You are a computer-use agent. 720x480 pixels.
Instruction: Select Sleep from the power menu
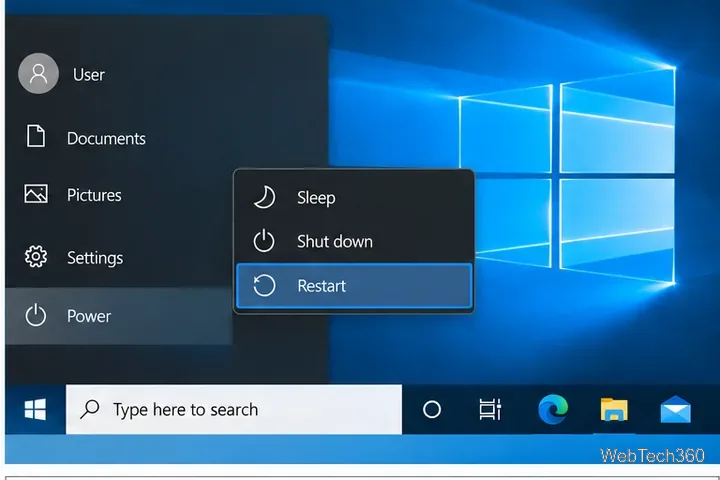[x=354, y=198]
